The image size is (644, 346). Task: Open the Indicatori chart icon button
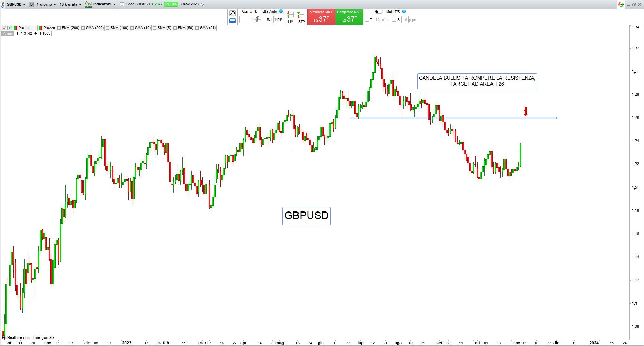(88, 4)
